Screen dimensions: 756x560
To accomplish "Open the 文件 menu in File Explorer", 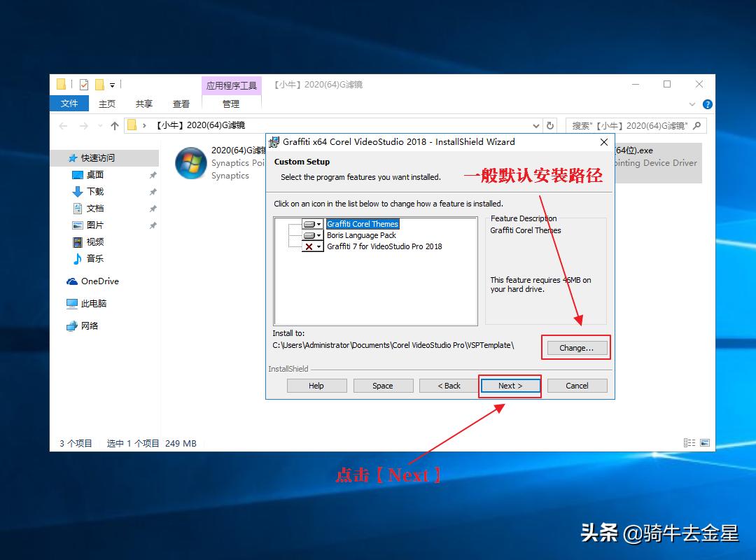I will coord(69,103).
